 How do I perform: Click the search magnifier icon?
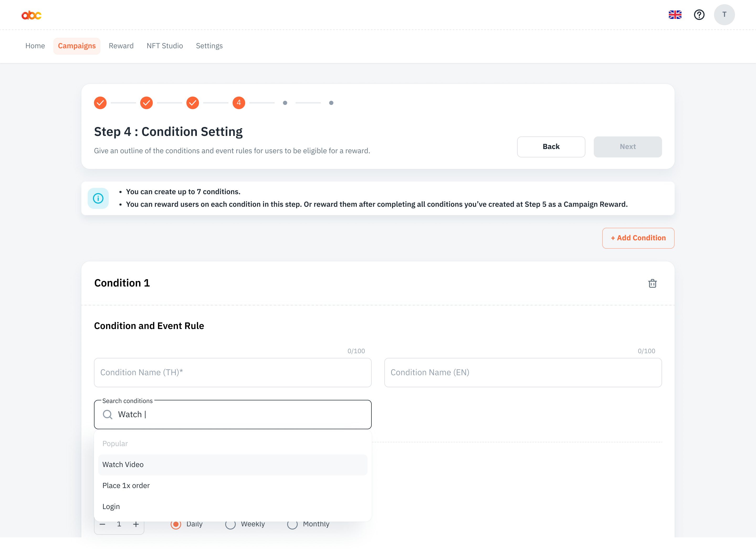107,415
